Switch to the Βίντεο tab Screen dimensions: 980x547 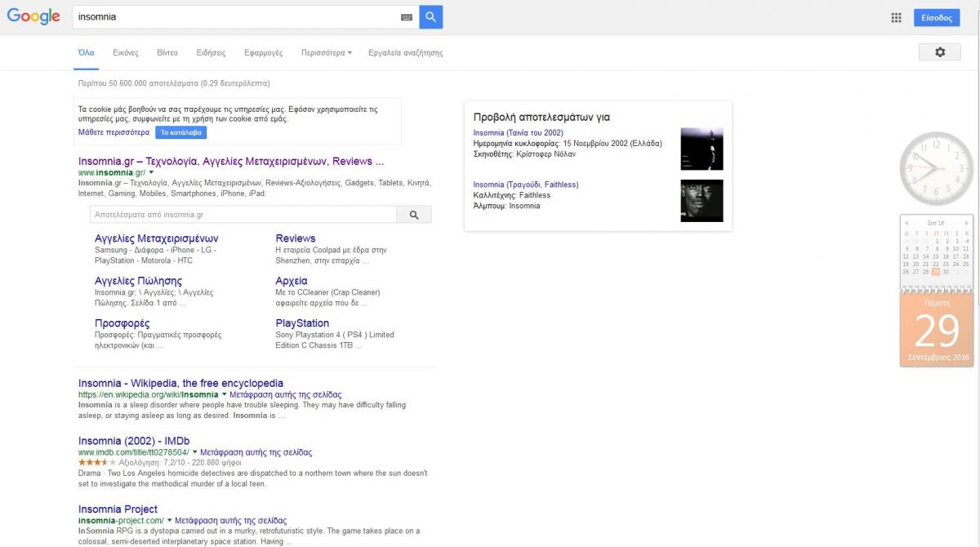[x=167, y=53]
